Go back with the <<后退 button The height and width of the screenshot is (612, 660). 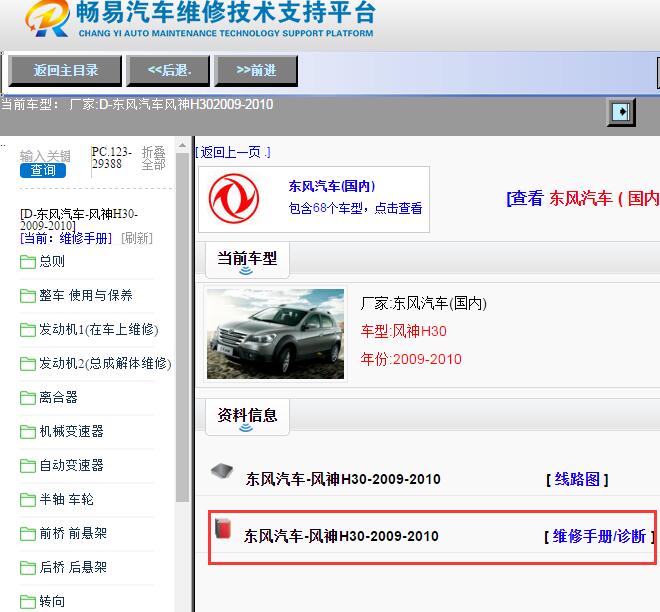click(170, 70)
